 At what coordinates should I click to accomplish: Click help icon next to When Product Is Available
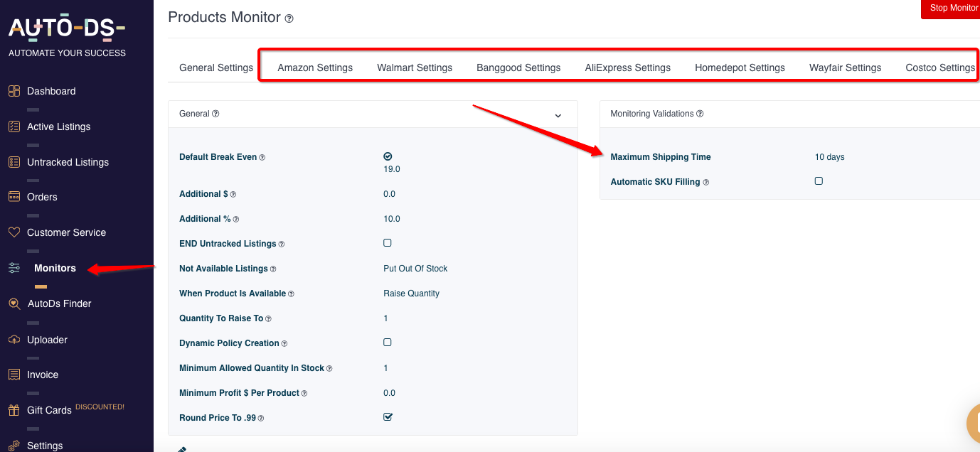(x=291, y=294)
